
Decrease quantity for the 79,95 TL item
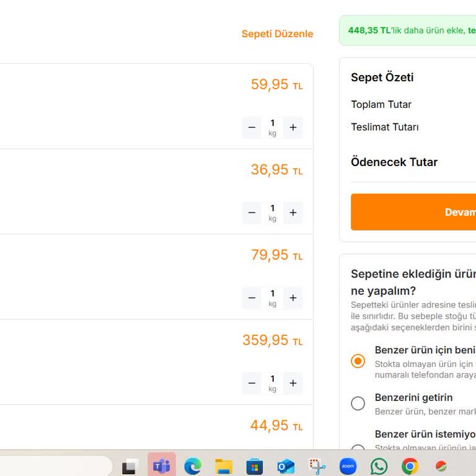252,298
